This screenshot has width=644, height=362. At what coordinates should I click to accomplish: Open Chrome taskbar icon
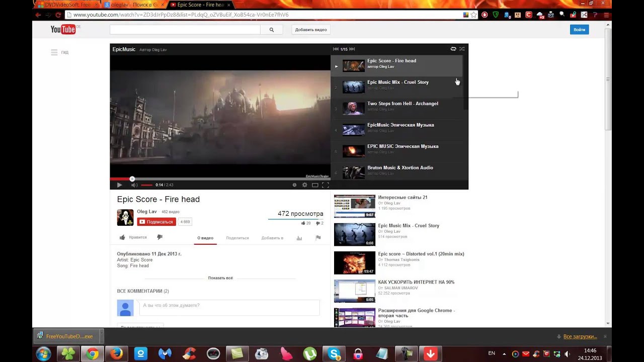[92, 354]
